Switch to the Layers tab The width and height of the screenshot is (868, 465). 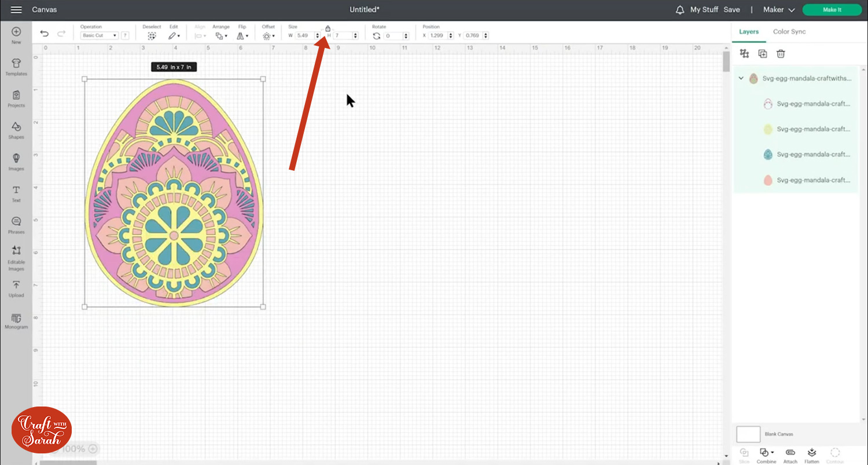pos(749,32)
